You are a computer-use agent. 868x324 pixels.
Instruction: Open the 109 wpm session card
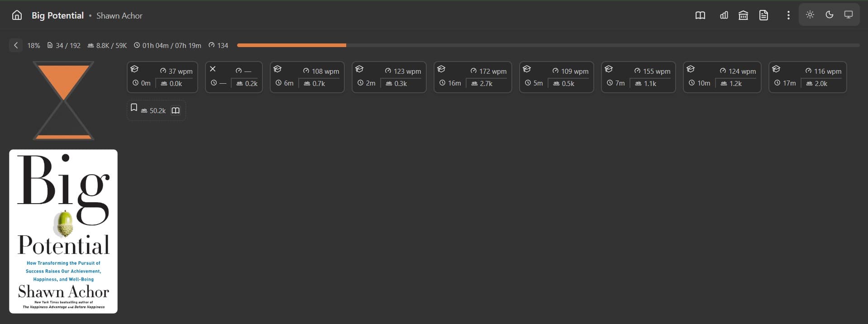coord(557,77)
